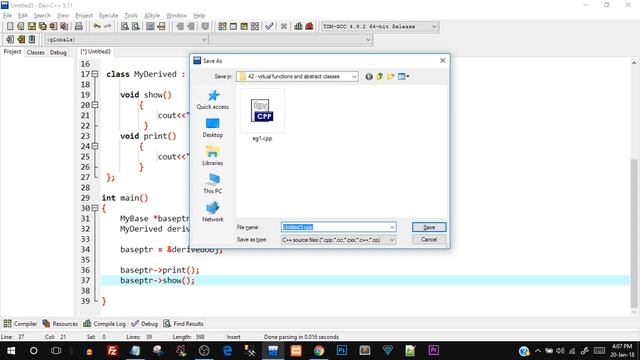
Task: Click the Replace toolbar icon
Action: [136, 27]
